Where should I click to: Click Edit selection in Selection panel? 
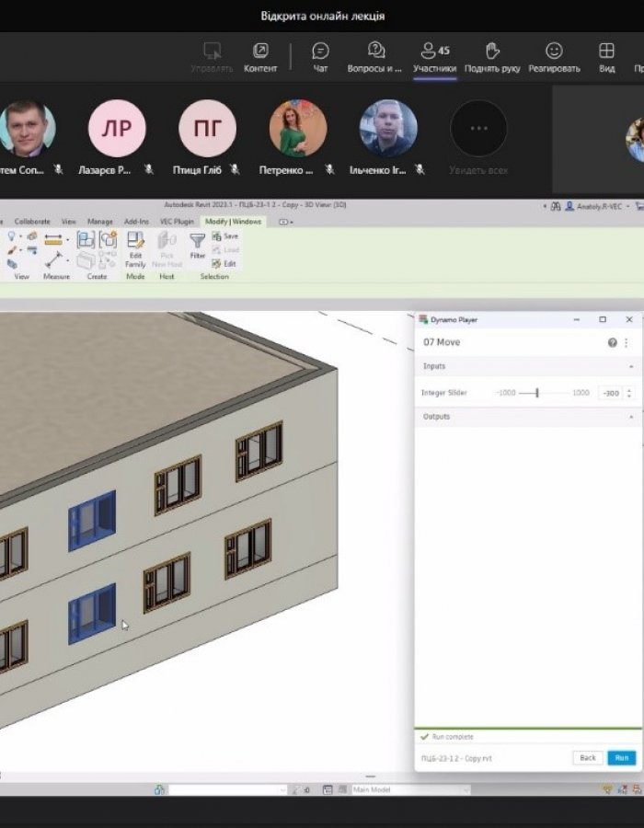tap(224, 263)
